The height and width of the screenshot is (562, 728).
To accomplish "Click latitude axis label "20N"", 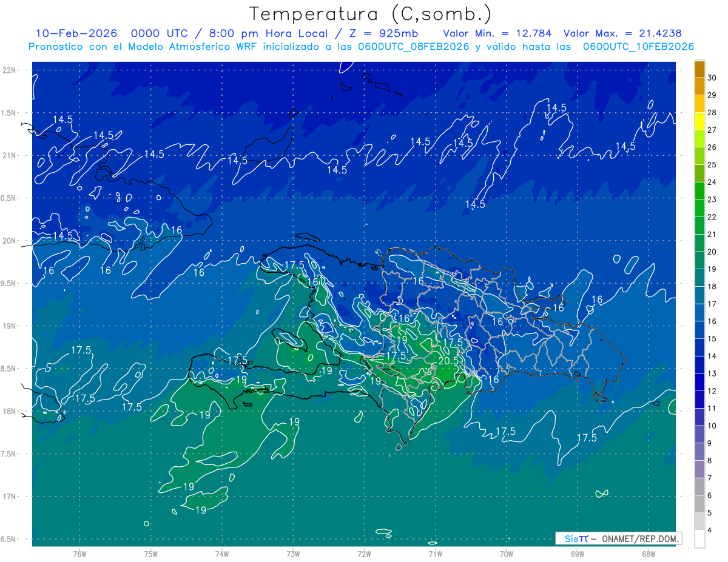I will [8, 241].
